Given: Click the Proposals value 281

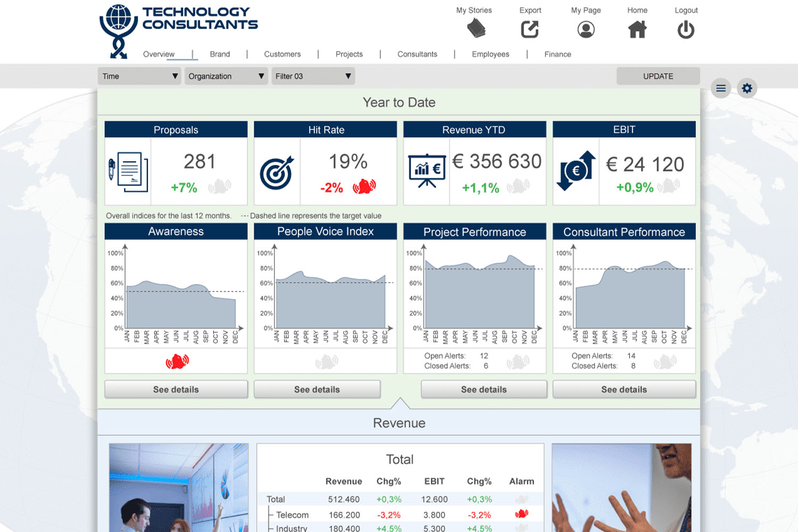Looking at the screenshot, I should point(199,162).
